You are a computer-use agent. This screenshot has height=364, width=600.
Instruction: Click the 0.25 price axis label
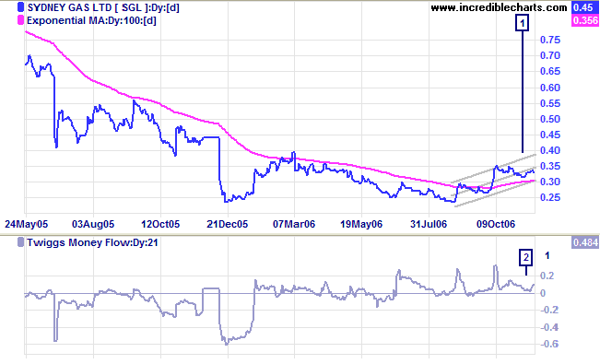(x=550, y=197)
